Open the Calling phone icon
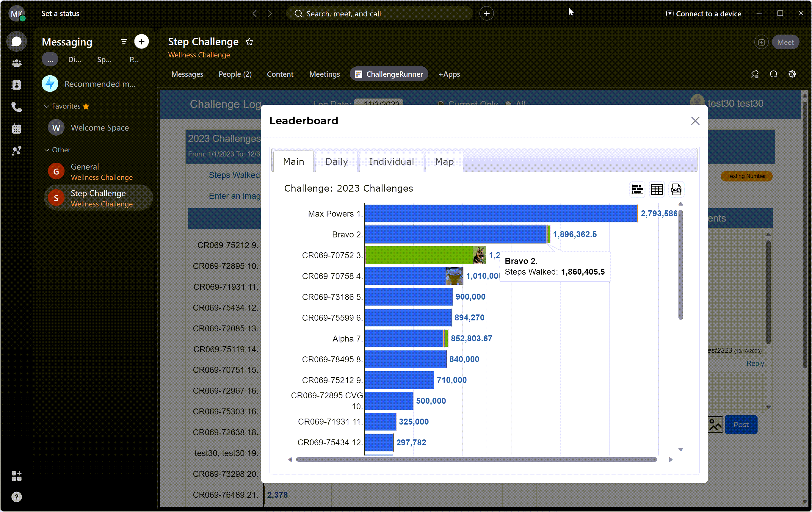812x512 pixels. click(x=16, y=107)
